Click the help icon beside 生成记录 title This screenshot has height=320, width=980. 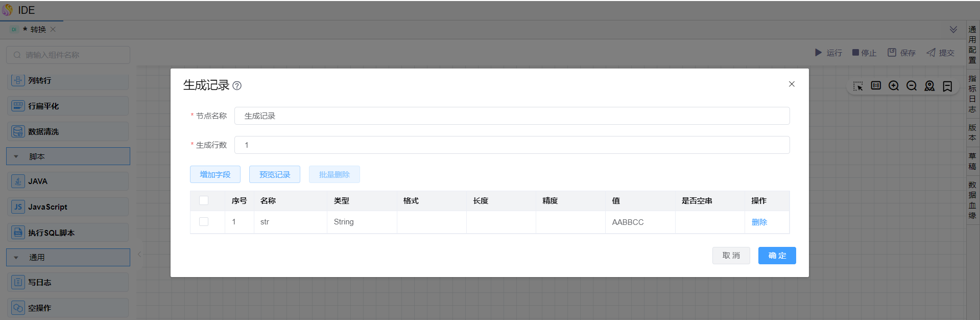[x=237, y=86]
